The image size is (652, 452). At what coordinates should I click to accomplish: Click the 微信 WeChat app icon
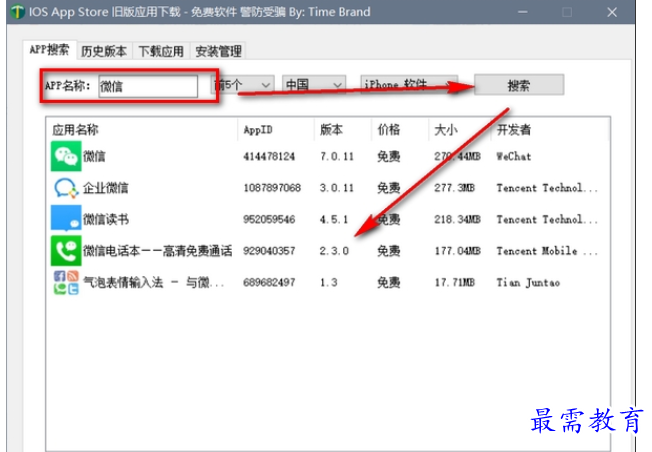(x=66, y=156)
